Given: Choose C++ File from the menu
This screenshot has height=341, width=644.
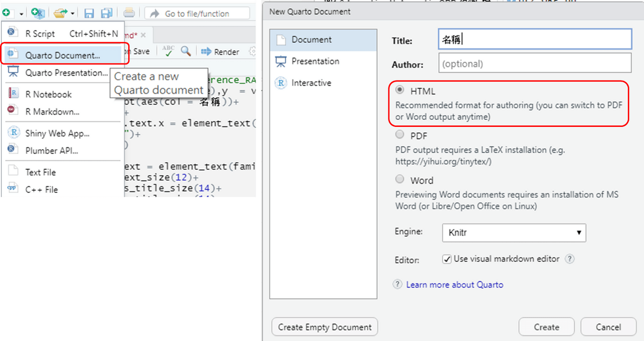Looking at the screenshot, I should pyautogui.click(x=63, y=189).
